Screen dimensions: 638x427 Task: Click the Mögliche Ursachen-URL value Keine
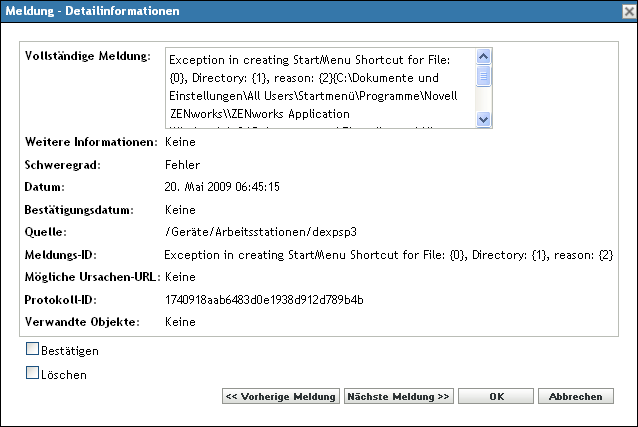click(179, 277)
